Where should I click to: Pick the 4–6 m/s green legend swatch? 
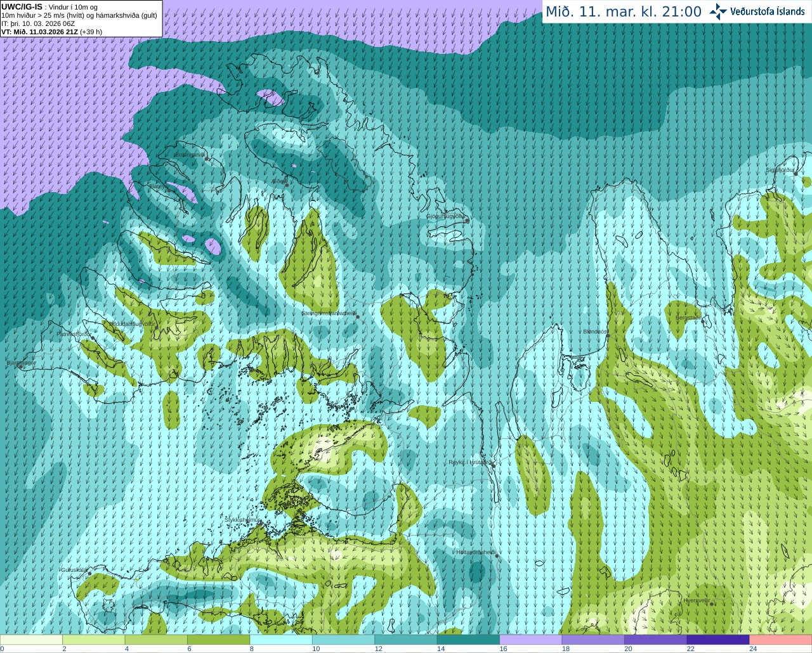156,640
